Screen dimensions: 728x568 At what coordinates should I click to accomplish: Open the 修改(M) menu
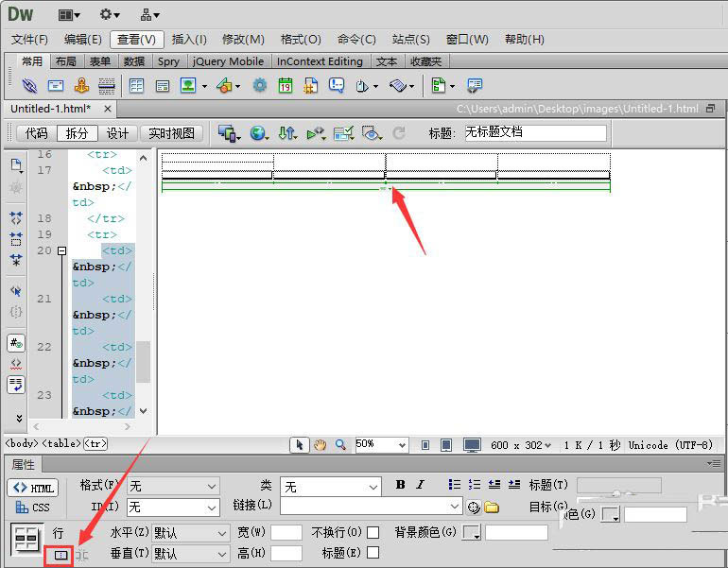243,40
